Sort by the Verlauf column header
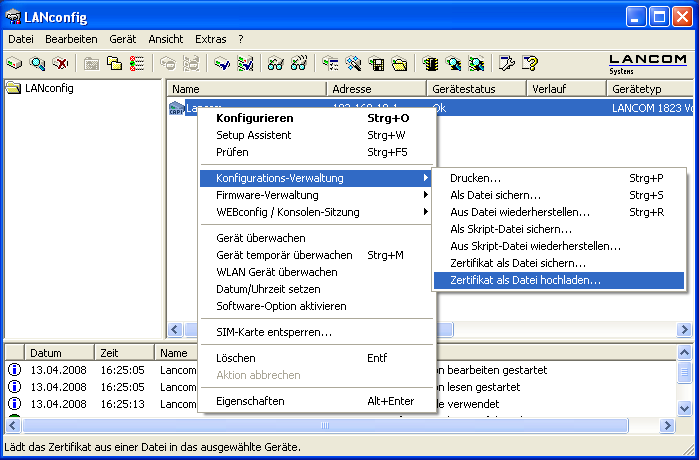The height and width of the screenshot is (460, 699). (567, 89)
